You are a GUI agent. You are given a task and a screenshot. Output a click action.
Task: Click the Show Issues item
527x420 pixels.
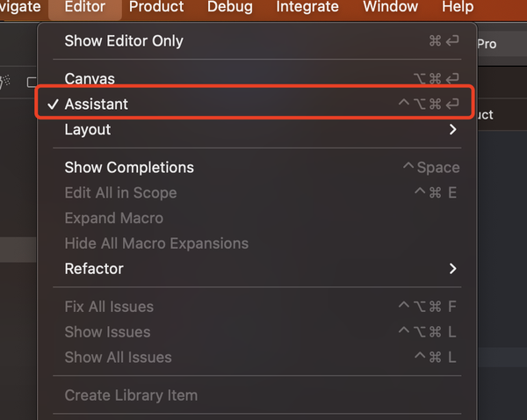(107, 332)
